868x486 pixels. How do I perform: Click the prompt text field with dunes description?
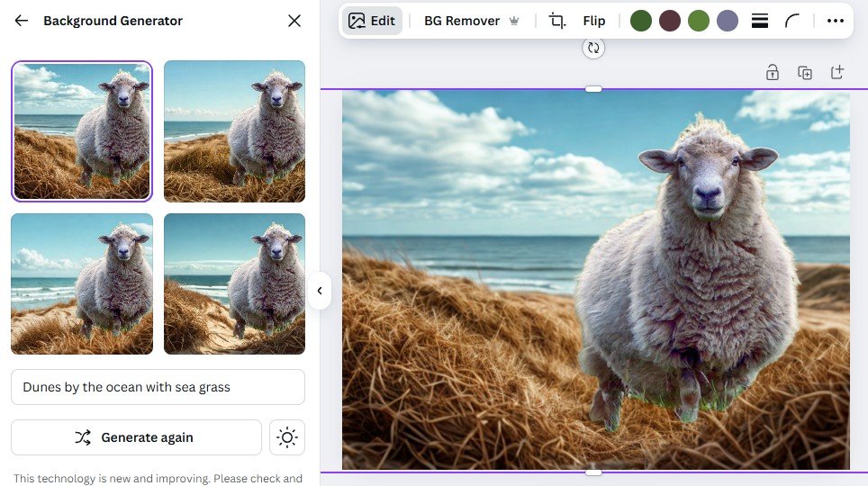158,387
